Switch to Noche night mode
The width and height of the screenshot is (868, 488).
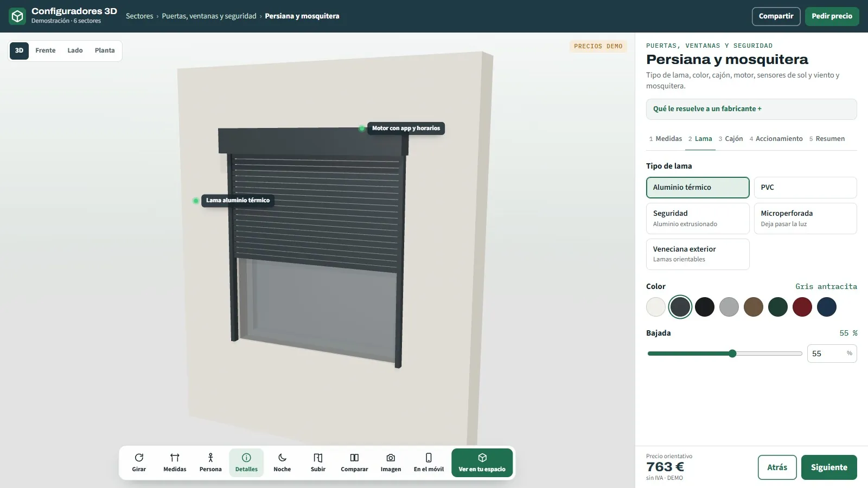pos(282,463)
